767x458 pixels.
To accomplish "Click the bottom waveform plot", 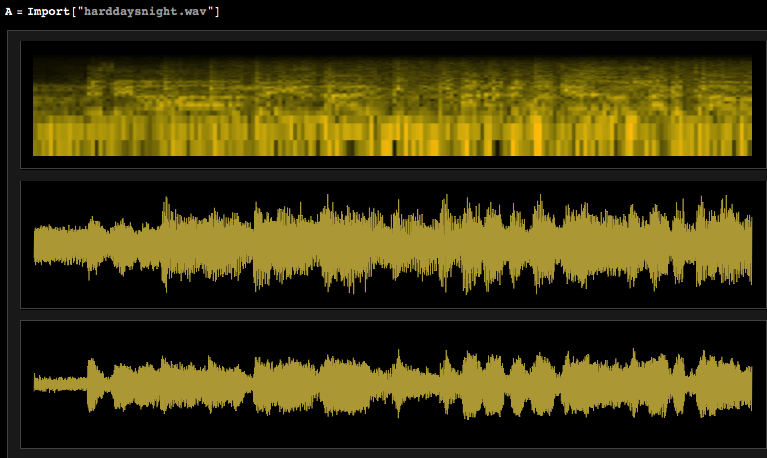I will pos(392,384).
